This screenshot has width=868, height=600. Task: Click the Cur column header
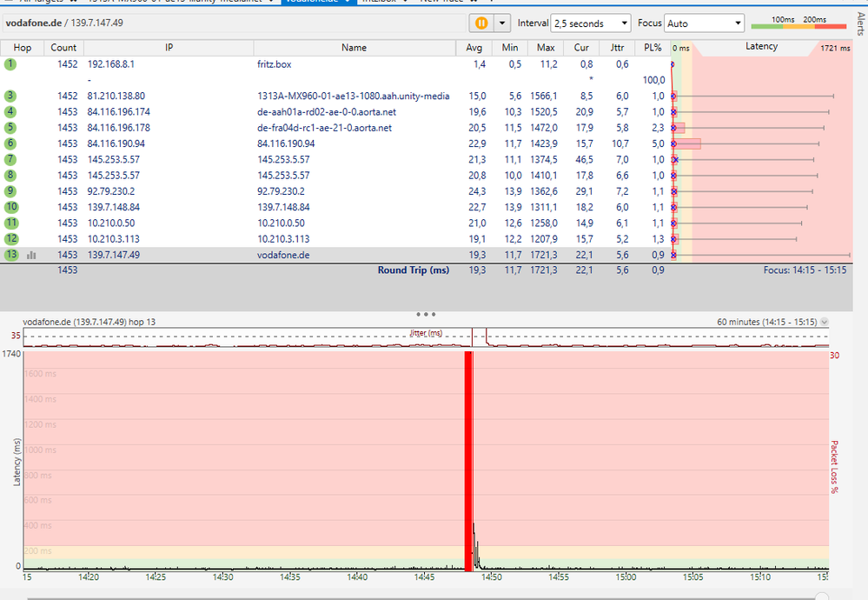point(581,48)
